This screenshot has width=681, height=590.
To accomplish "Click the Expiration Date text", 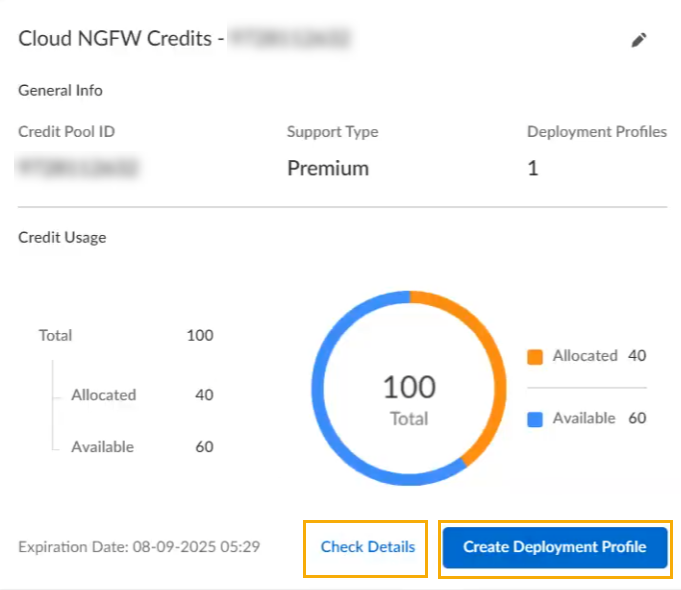I will coord(139,547).
